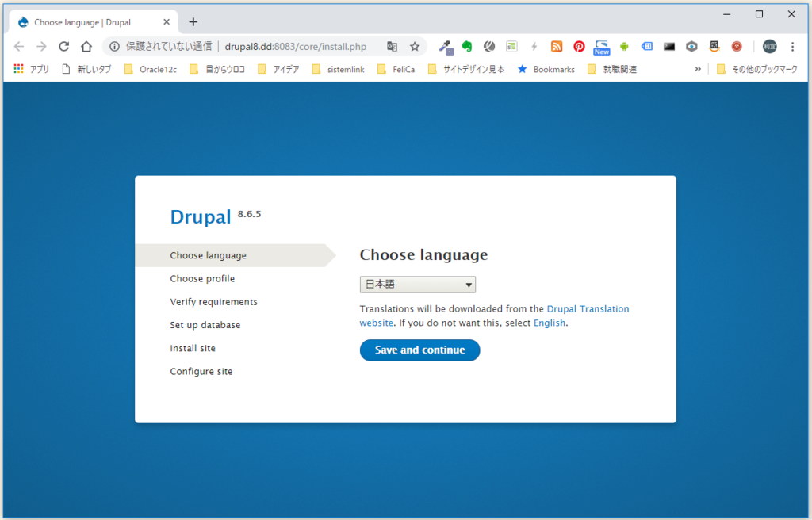Open Chrome three-dot menu
This screenshot has width=812, height=520.
[x=792, y=47]
